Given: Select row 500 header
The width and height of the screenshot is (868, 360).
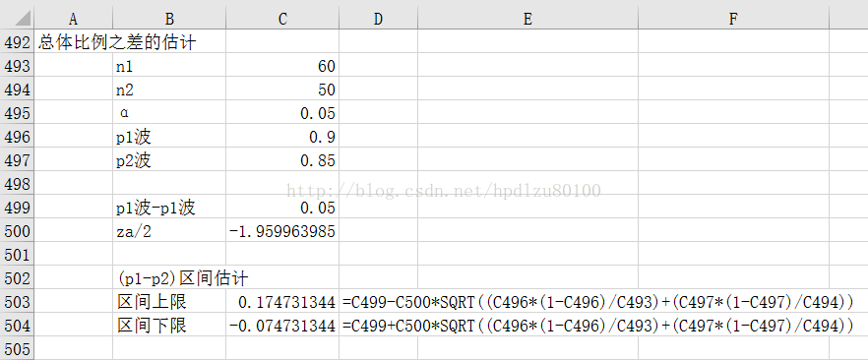Looking at the screenshot, I should pos(17,231).
